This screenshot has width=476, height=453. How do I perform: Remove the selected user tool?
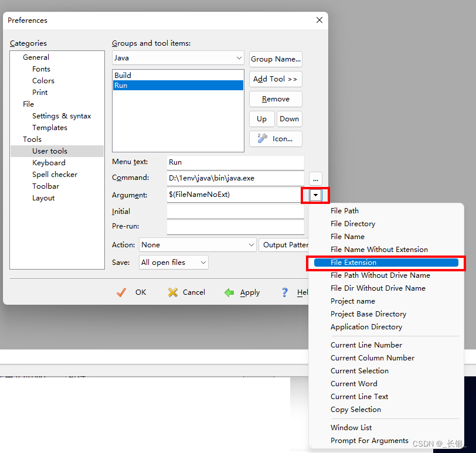point(276,99)
